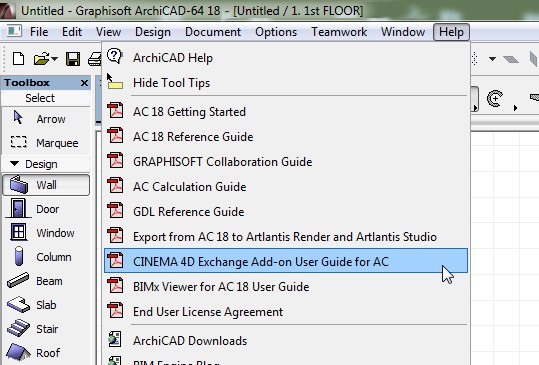Choose the Window tool in Toolbox
539x365 pixels.
point(46,233)
